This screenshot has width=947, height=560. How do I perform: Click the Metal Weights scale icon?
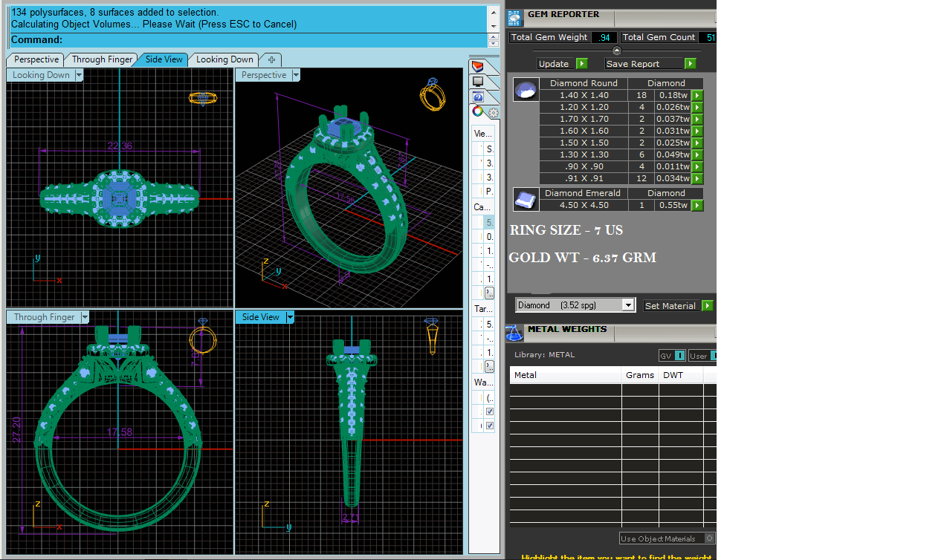click(x=514, y=333)
